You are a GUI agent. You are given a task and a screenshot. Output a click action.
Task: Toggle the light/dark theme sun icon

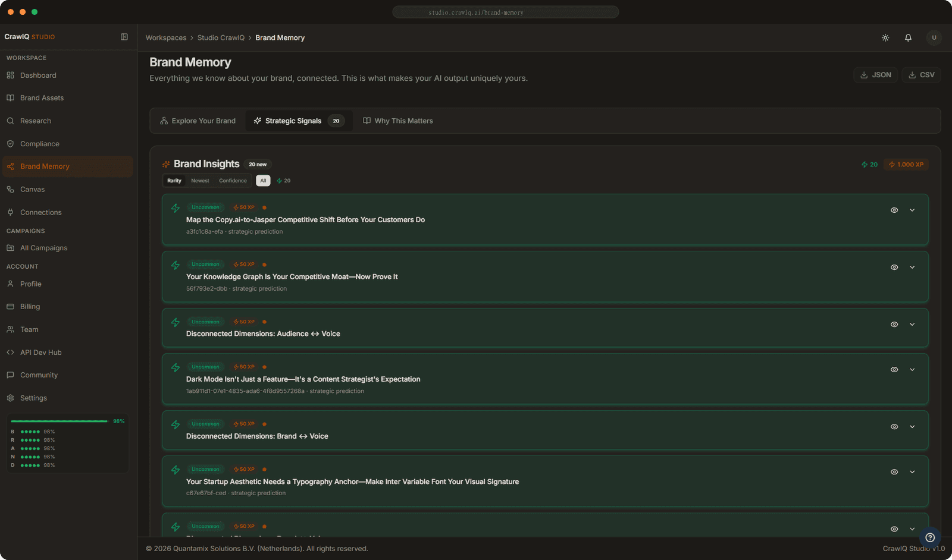(885, 37)
